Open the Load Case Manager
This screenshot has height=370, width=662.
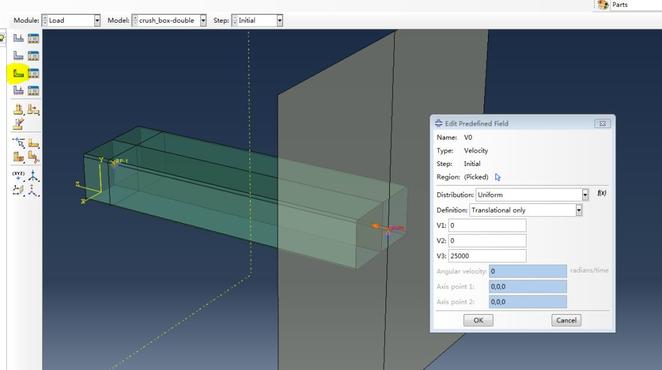coord(33,90)
